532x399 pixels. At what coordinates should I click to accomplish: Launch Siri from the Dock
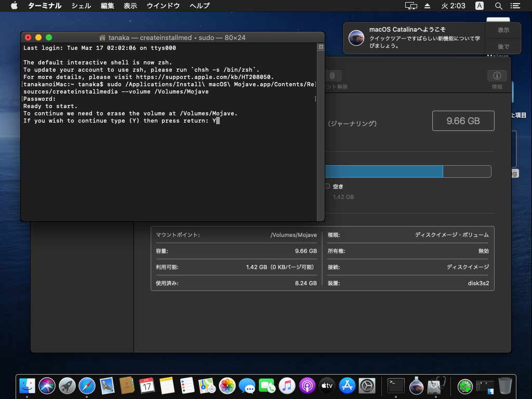click(47, 386)
